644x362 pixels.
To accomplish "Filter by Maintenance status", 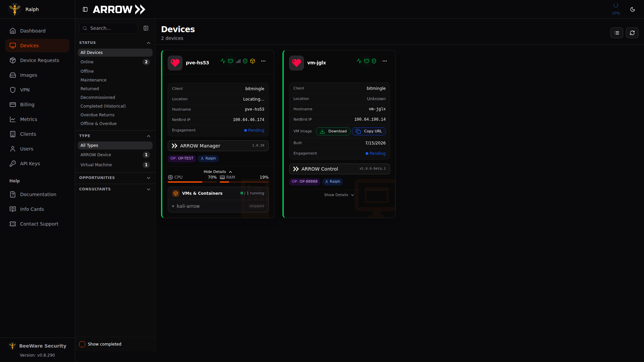I will click(115, 80).
